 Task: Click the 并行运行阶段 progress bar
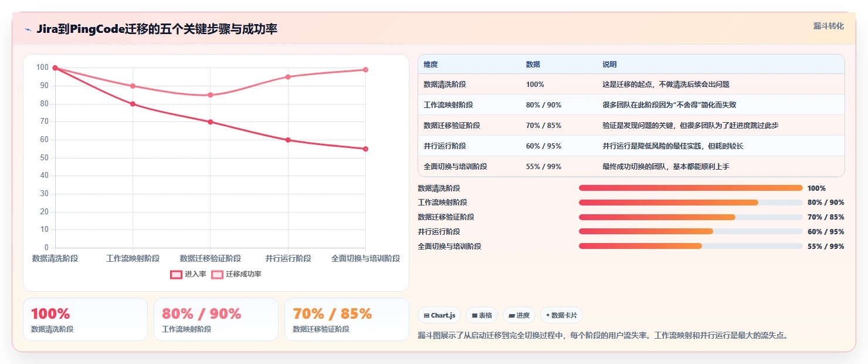(690, 231)
